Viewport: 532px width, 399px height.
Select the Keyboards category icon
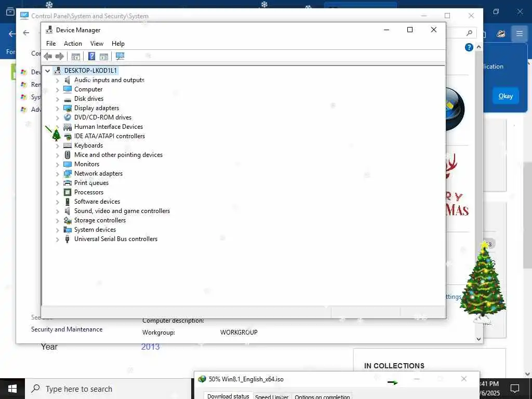[68, 145]
